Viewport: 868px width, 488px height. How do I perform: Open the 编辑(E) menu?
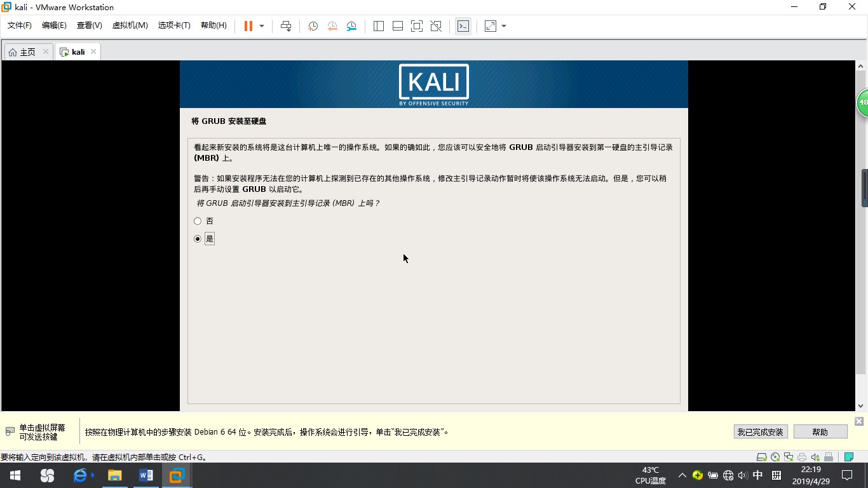54,25
